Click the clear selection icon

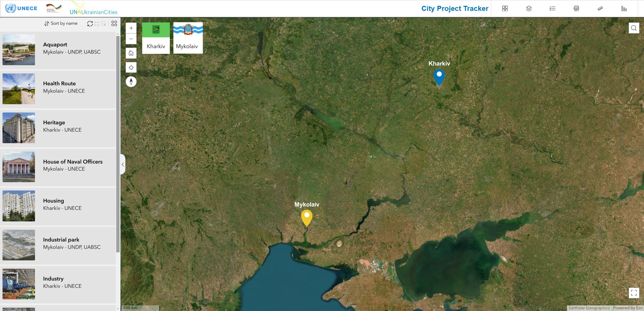tap(104, 23)
